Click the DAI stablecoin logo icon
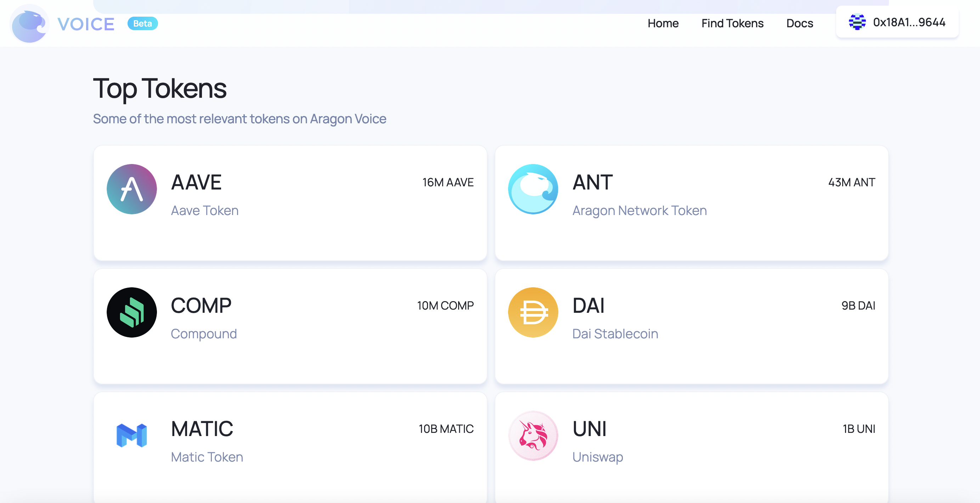Viewport: 980px width, 503px height. [x=533, y=312]
